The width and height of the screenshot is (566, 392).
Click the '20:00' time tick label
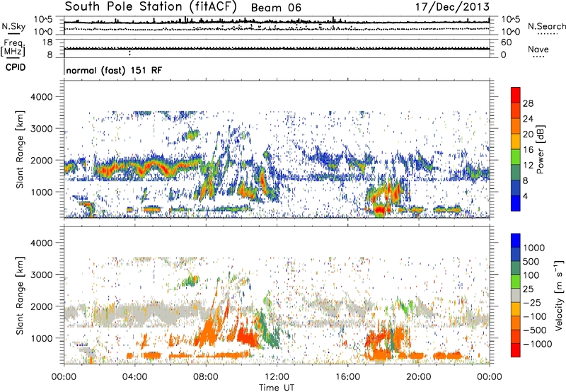click(x=418, y=377)
